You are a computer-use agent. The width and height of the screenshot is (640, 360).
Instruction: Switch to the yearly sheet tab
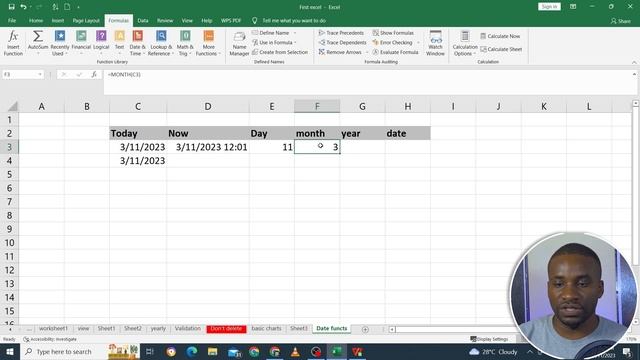158,329
